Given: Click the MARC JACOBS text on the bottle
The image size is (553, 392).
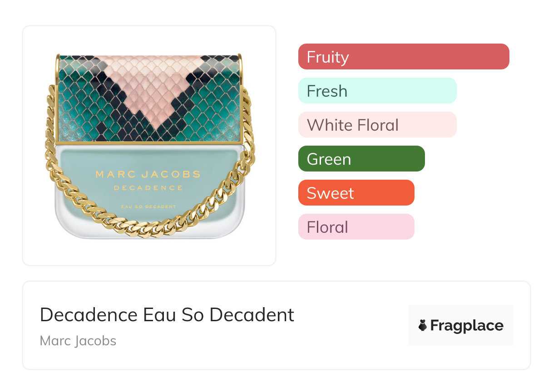Looking at the screenshot, I should click(148, 174).
